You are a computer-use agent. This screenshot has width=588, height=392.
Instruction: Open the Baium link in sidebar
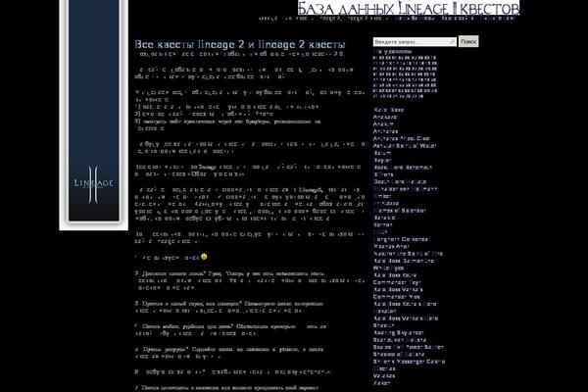click(x=382, y=153)
